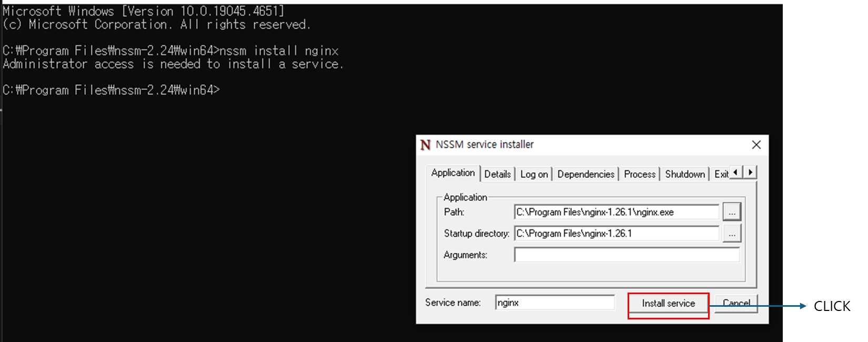Switch to the Details tab
868x342 pixels.
[x=498, y=174]
